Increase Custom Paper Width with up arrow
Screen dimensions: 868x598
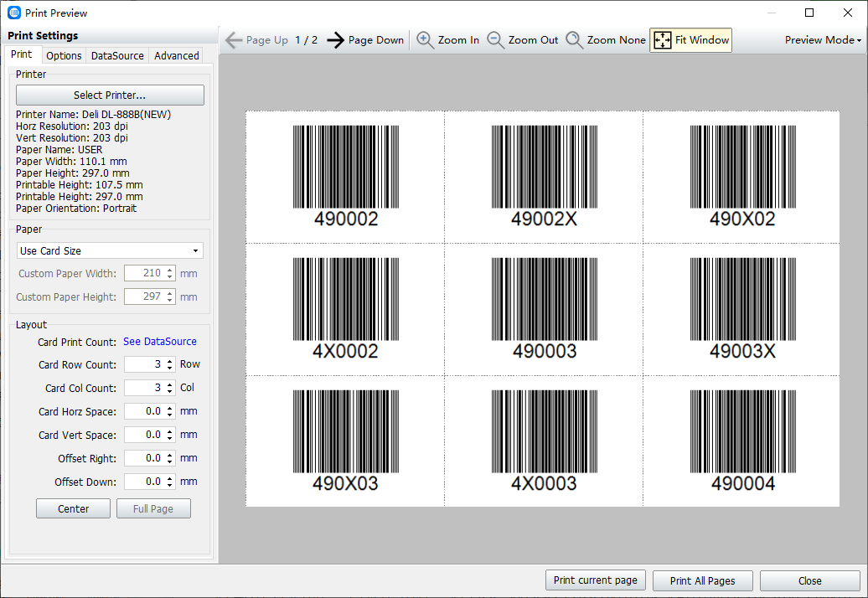[170, 270]
